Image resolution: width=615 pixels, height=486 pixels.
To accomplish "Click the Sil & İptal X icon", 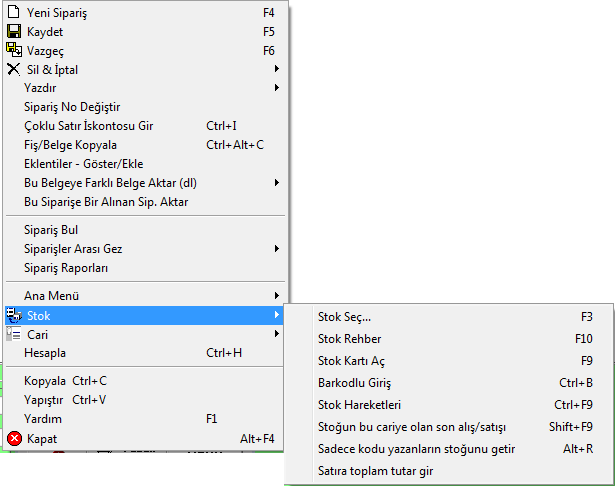I will click(x=14, y=69).
